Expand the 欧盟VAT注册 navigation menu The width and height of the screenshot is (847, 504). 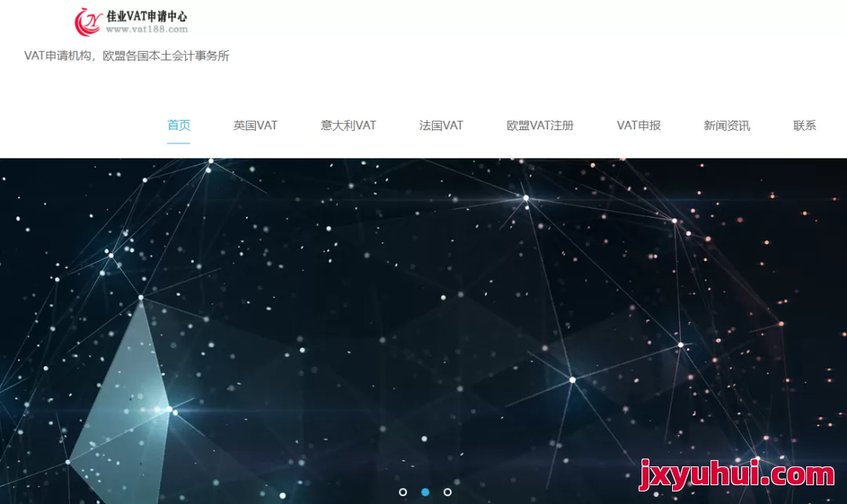[540, 125]
